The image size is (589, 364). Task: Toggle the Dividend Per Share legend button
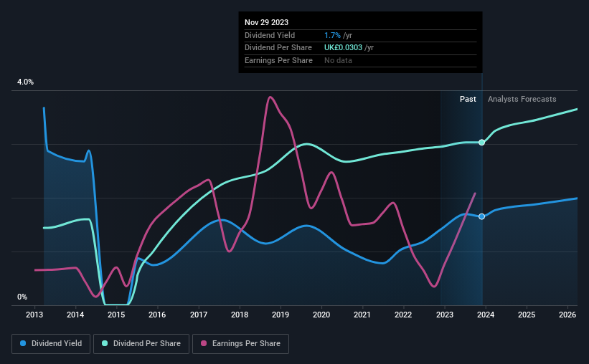[x=141, y=344]
